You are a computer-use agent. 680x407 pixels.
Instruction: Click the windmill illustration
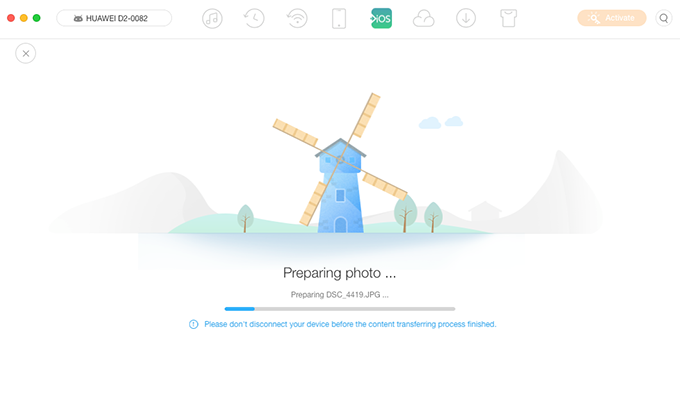(340, 163)
